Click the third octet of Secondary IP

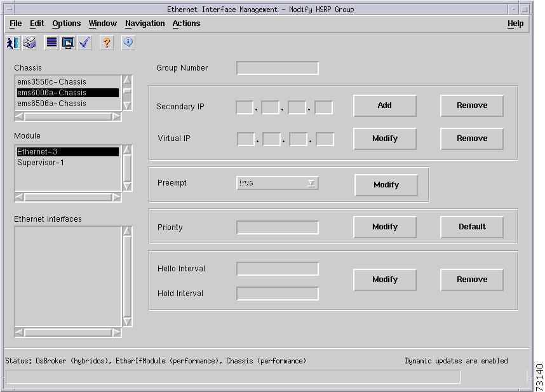pos(297,107)
